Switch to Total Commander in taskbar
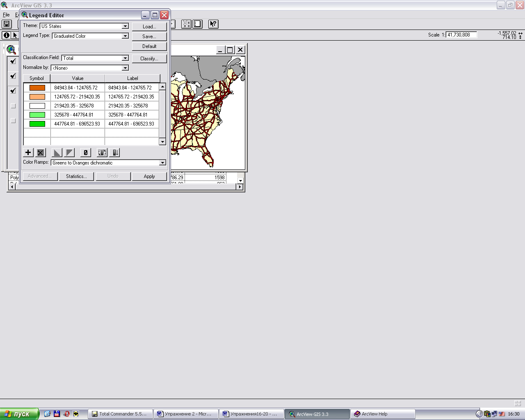 [121, 414]
